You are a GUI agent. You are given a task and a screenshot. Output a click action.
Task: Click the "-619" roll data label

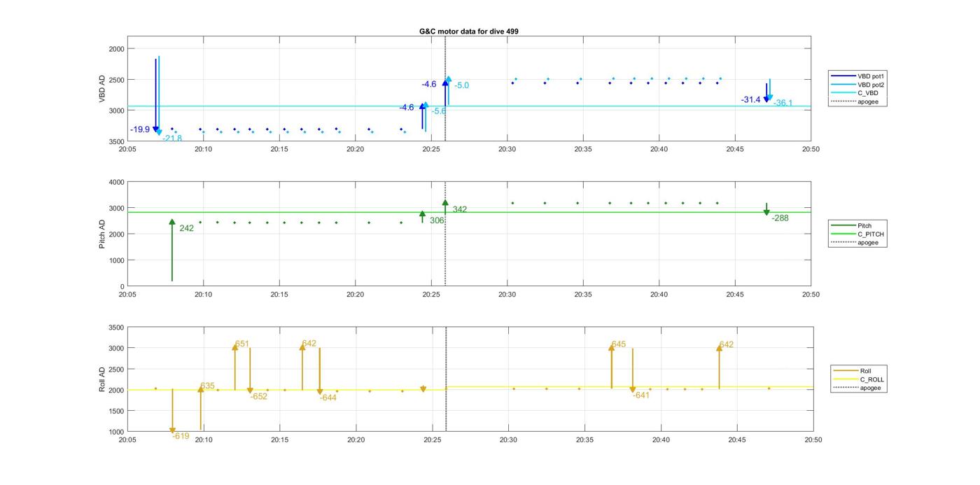coord(181,436)
